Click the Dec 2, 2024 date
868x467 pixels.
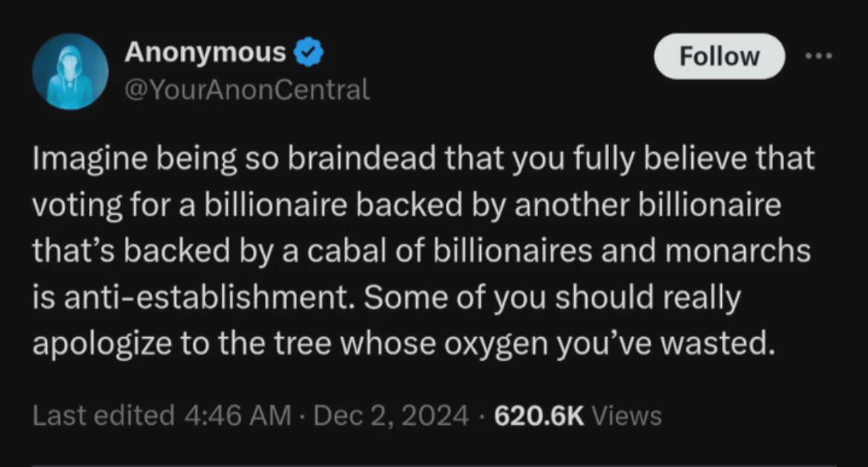pyautogui.click(x=392, y=416)
